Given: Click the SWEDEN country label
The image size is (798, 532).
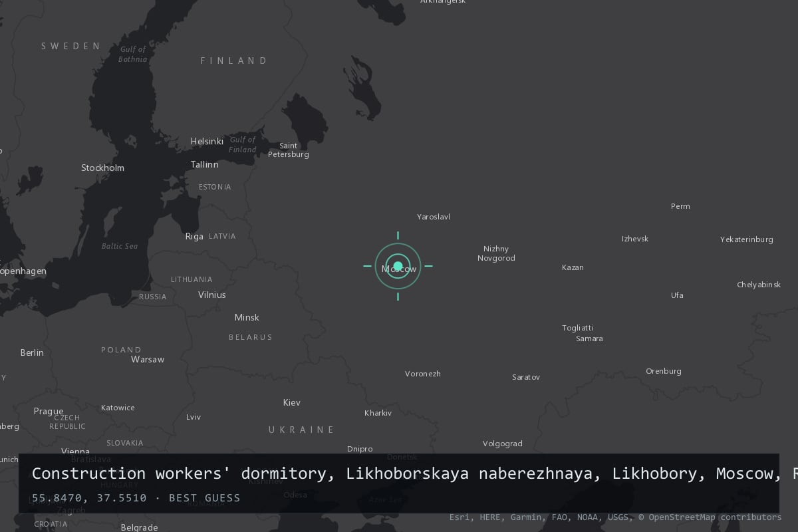Looking at the screenshot, I should pos(70,46).
